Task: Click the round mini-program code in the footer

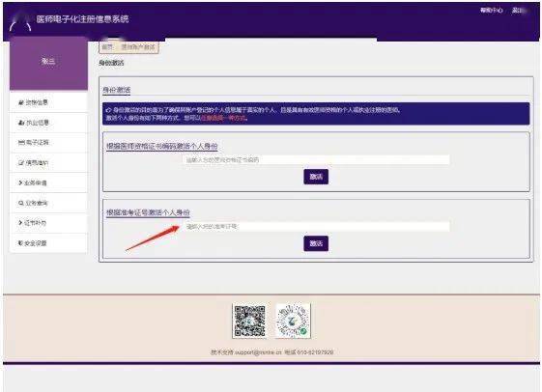Action: pos(293,322)
